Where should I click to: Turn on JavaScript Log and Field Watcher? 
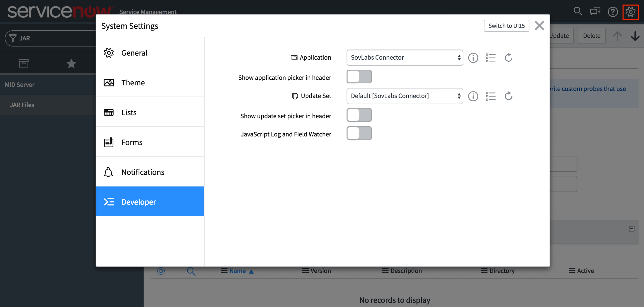pyautogui.click(x=359, y=133)
